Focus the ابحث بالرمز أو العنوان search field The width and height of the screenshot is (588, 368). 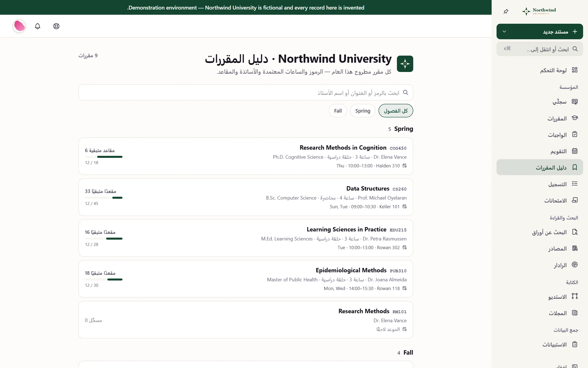click(x=246, y=93)
